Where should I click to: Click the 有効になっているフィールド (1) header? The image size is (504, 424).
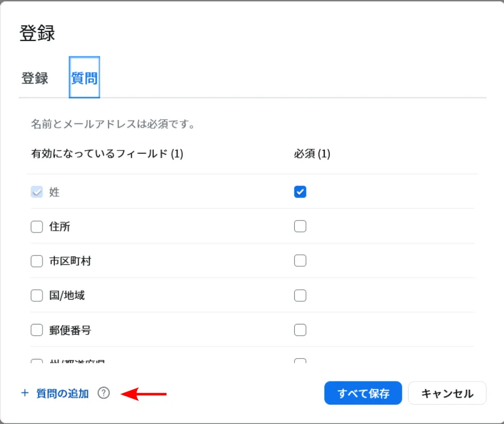tap(107, 154)
